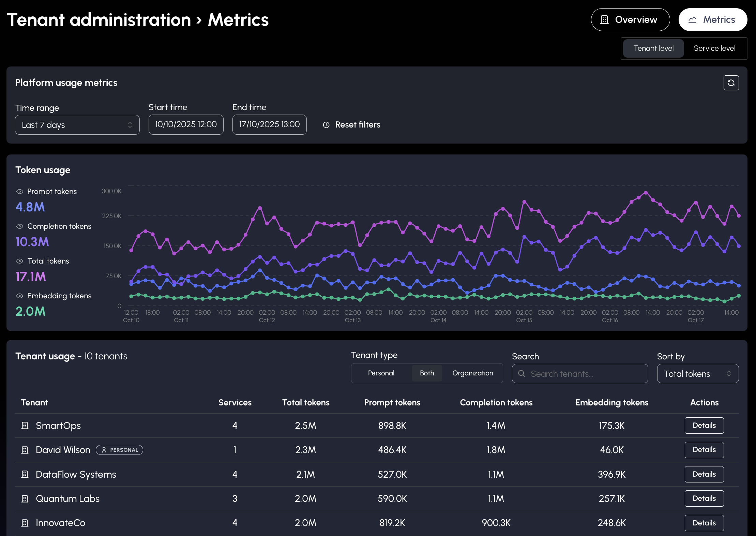756x536 pixels.
Task: Open the Start time date picker
Action: (x=186, y=124)
